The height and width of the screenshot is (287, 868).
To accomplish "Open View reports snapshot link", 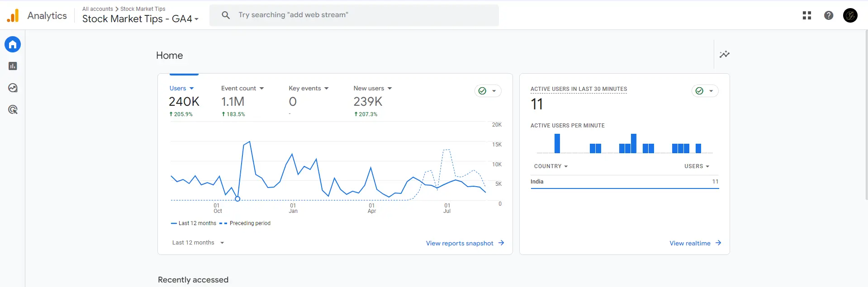I will pyautogui.click(x=460, y=243).
